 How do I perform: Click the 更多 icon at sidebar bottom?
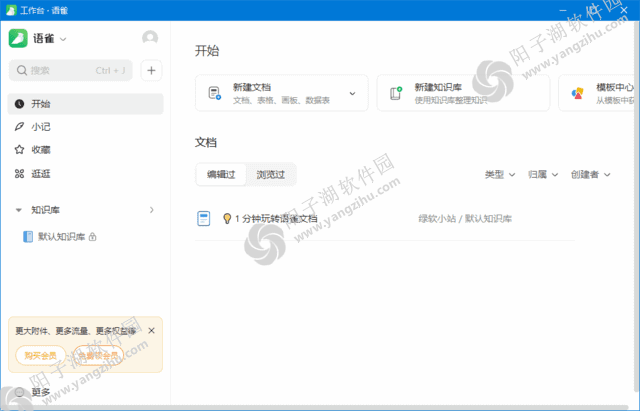[x=19, y=392]
